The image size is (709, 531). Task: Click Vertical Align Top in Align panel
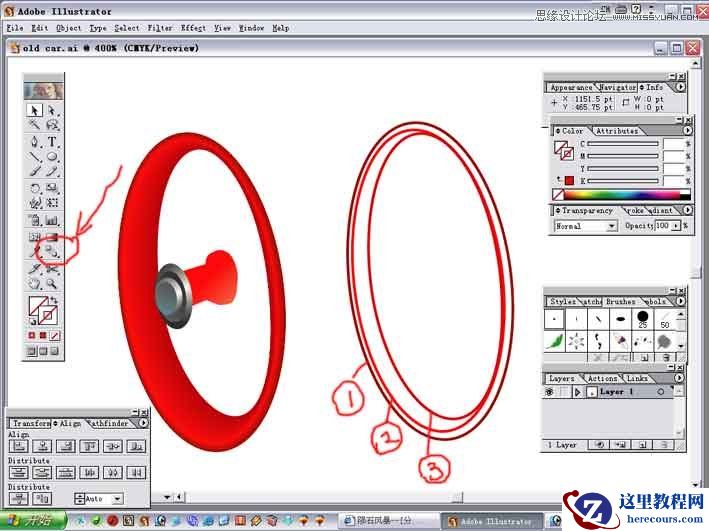click(x=89, y=447)
